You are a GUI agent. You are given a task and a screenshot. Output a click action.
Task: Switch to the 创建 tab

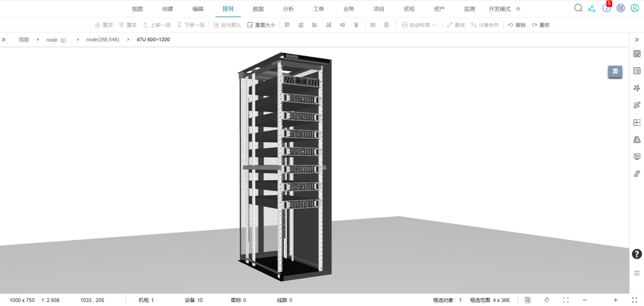[x=168, y=9]
